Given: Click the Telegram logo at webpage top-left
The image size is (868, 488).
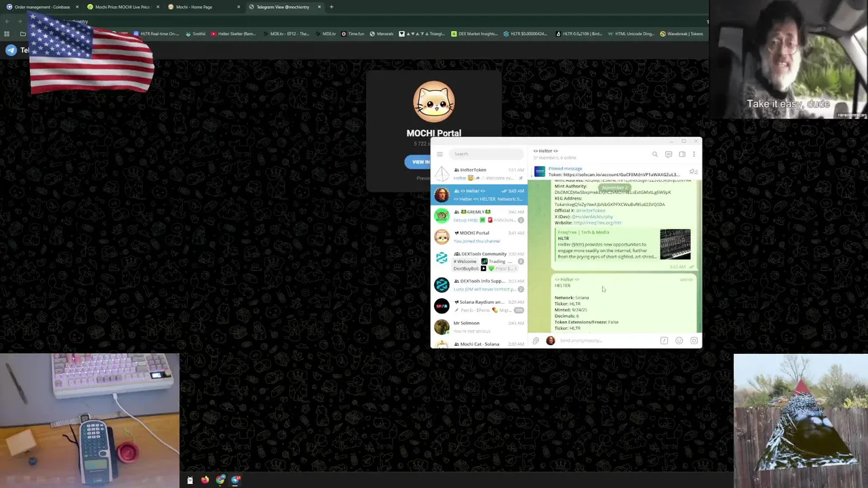Looking at the screenshot, I should (11, 50).
